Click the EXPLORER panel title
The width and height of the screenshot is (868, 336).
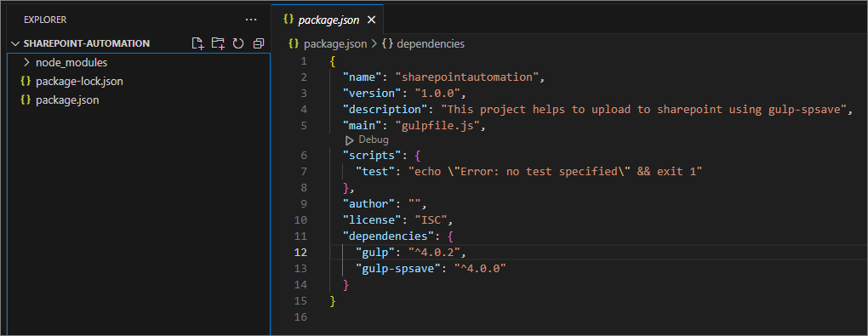[x=45, y=20]
